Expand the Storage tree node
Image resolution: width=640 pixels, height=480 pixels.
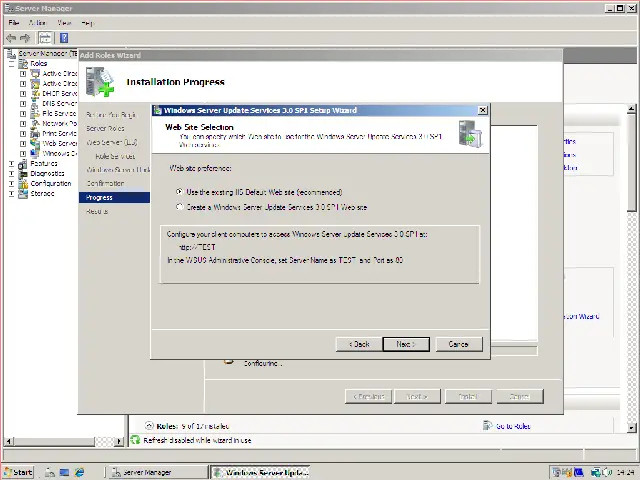(x=11, y=193)
